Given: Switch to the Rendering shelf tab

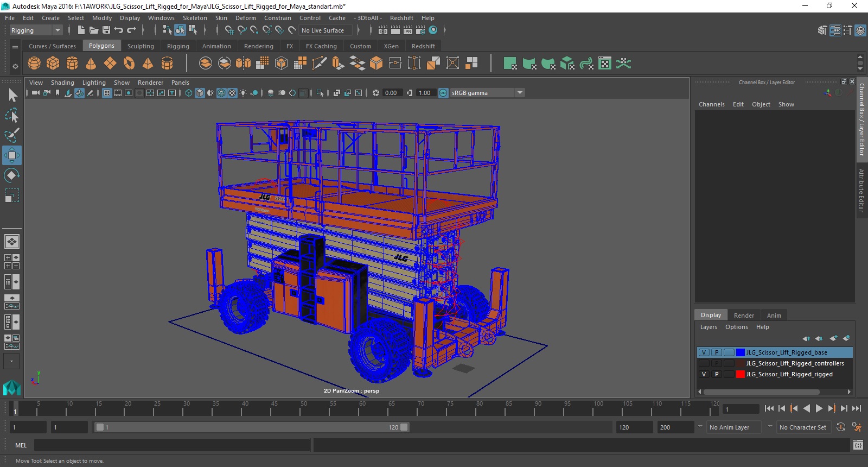Looking at the screenshot, I should pyautogui.click(x=259, y=46).
